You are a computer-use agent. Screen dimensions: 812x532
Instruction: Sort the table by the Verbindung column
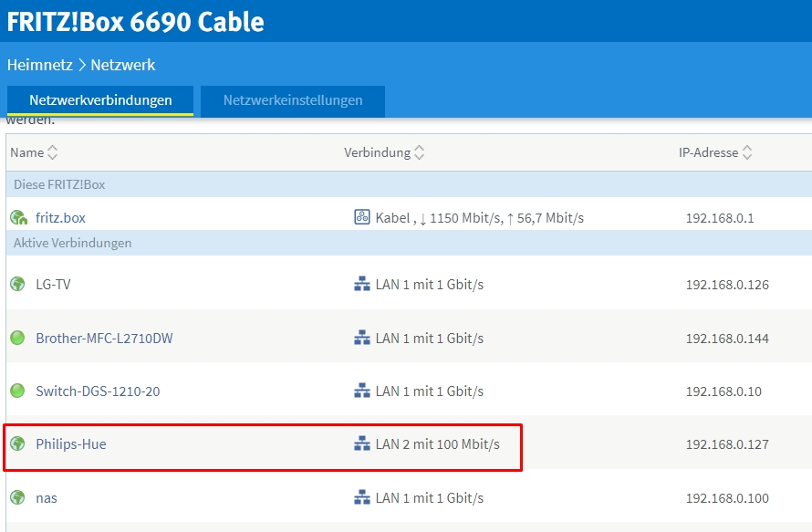[384, 152]
